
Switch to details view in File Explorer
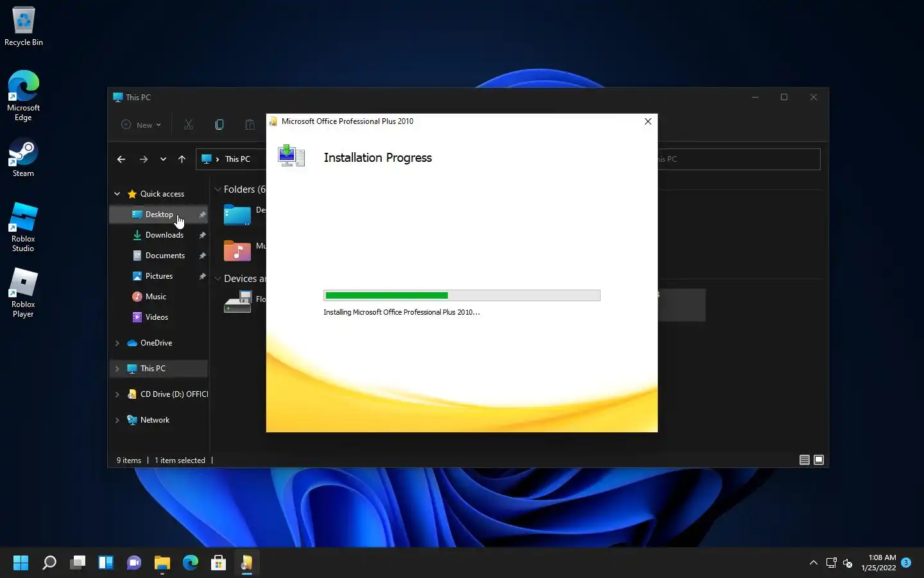coord(804,460)
